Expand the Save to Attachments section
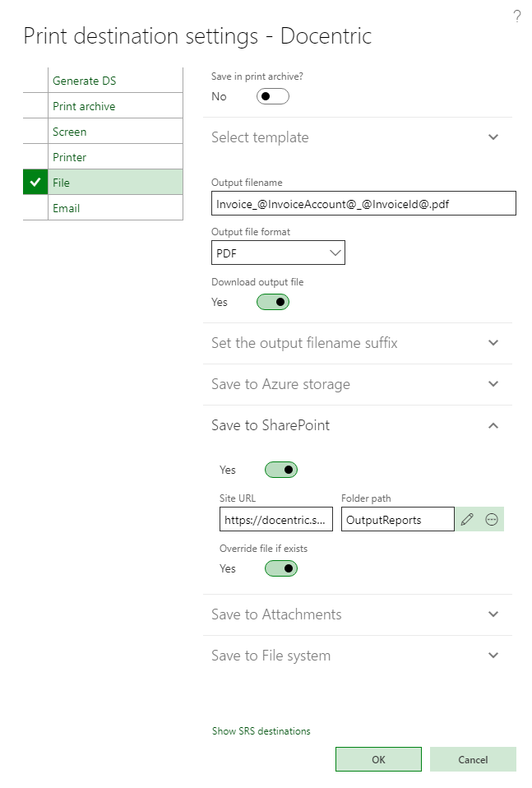The image size is (532, 788). pos(493,614)
